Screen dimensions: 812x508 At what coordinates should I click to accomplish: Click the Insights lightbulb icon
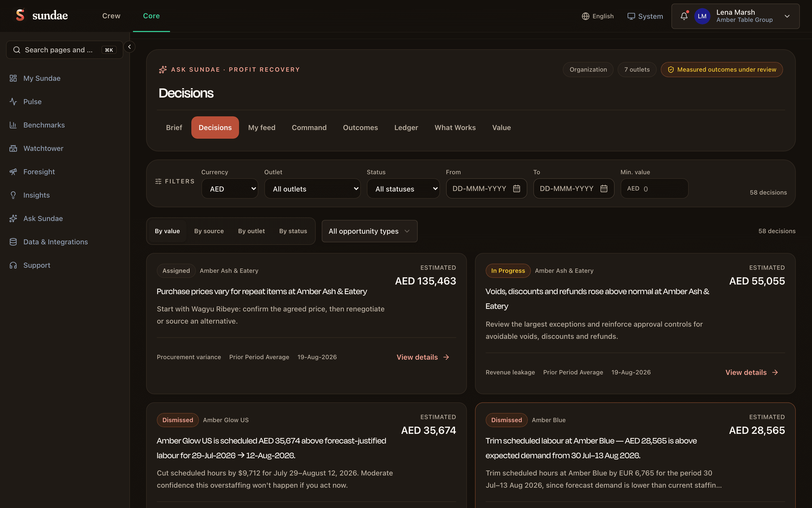(x=13, y=195)
